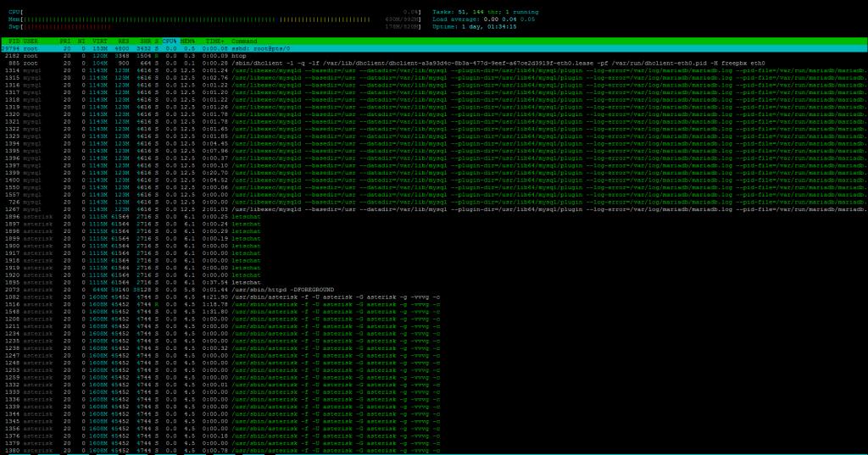This screenshot has width=868, height=455.
Task: Select mysqld thread row with PID 1395
Action: tap(434, 151)
